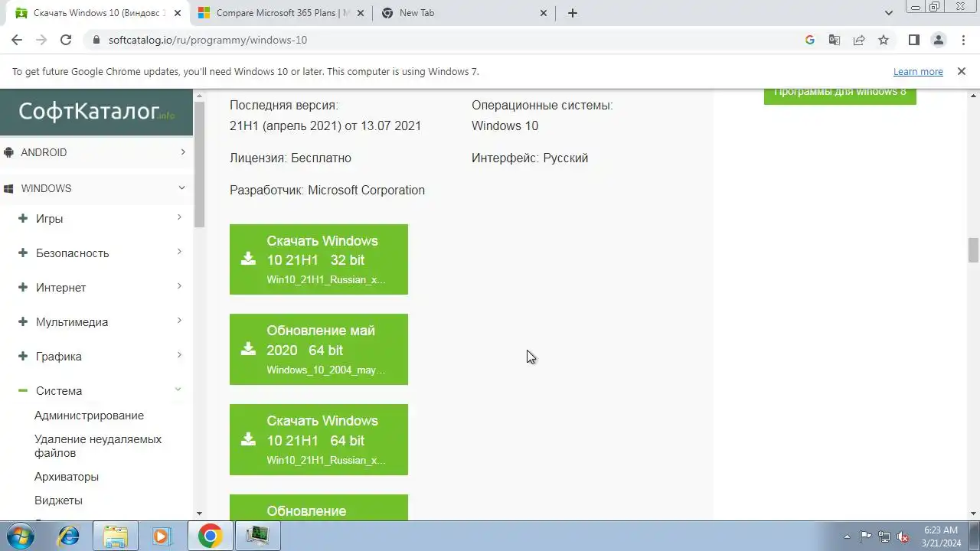Close the Скачать Windows 10 tab

(178, 13)
